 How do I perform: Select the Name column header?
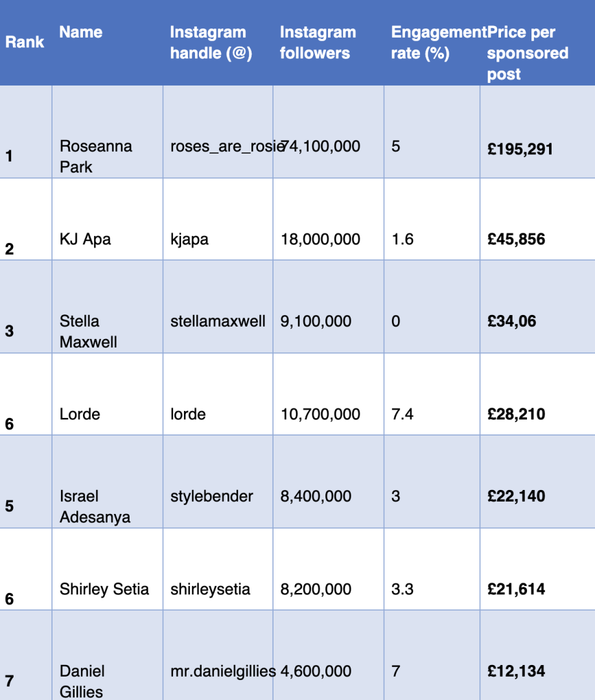tap(108, 42)
